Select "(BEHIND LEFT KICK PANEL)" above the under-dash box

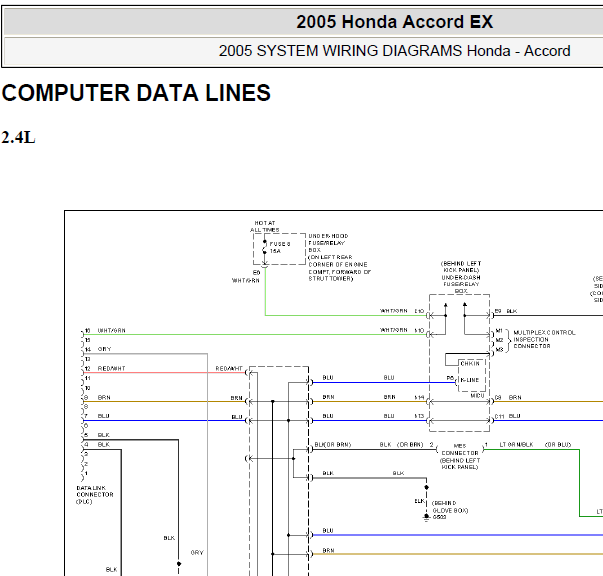[461, 266]
